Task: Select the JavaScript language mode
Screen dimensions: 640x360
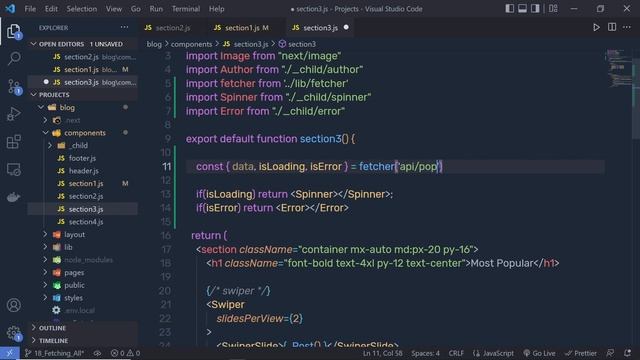Action: click(x=493, y=353)
